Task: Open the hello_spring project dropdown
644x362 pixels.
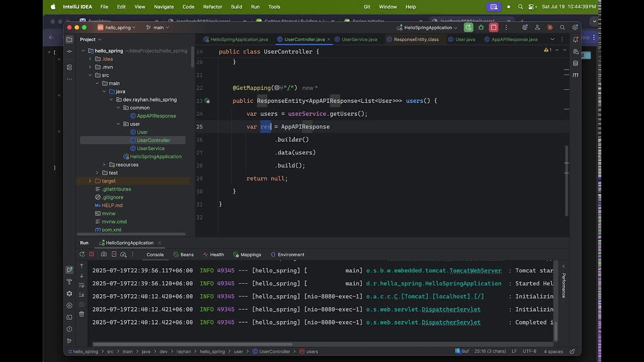Action: 117,28
